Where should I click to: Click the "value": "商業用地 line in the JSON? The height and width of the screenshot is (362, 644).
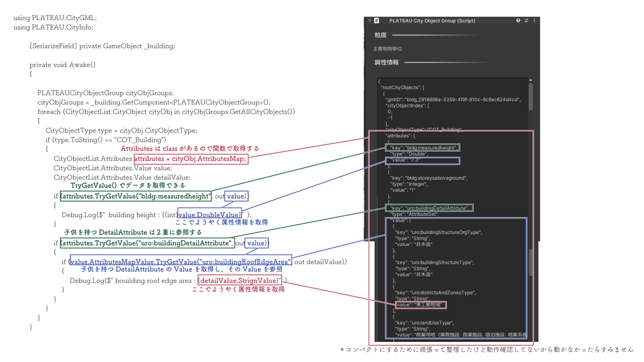[461, 335]
